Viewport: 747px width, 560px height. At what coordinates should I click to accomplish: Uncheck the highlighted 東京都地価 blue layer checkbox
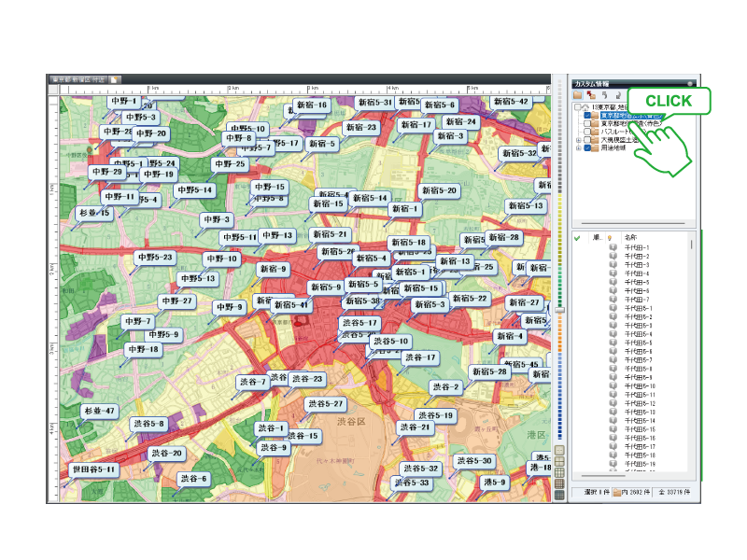pyautogui.click(x=587, y=115)
